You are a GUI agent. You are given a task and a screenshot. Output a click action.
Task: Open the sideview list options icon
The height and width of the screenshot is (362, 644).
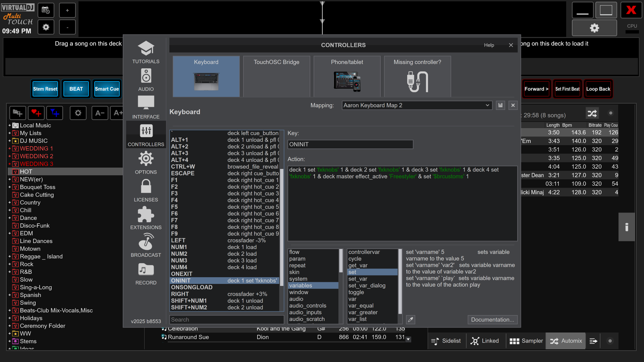593,341
